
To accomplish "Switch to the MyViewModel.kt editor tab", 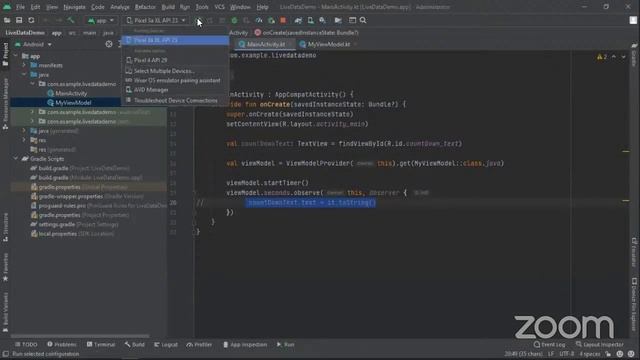I will pyautogui.click(x=329, y=44).
